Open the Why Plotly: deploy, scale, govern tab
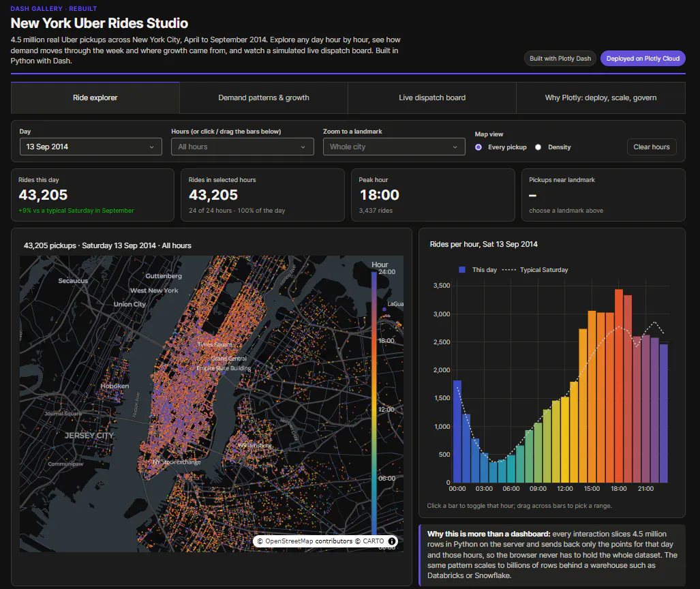This screenshot has height=589, width=700. coord(600,97)
